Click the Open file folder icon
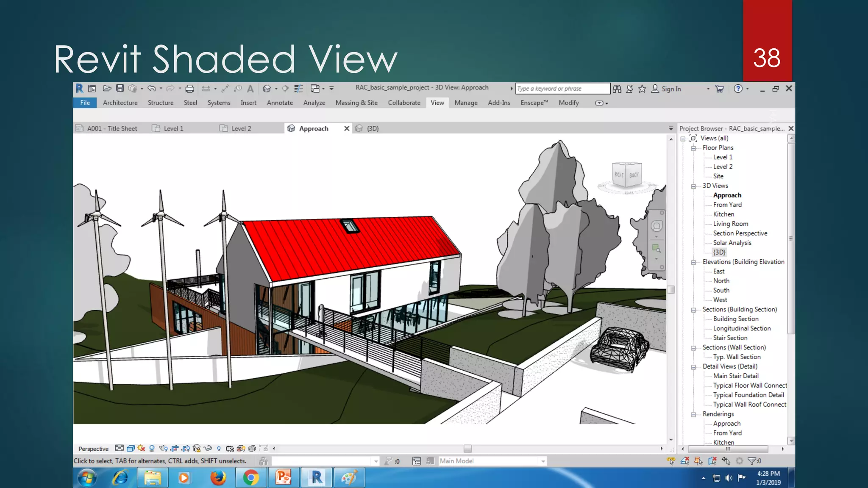 click(107, 88)
